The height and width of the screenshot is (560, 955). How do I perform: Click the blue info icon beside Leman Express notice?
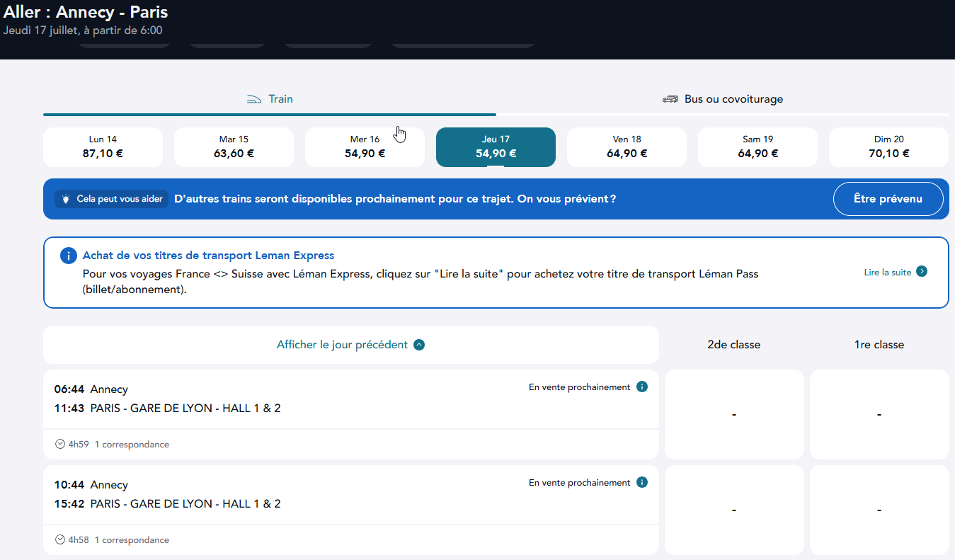(69, 256)
